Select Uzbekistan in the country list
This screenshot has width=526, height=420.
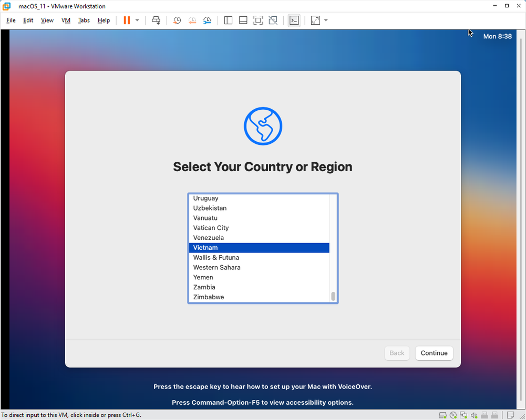pyautogui.click(x=259, y=208)
